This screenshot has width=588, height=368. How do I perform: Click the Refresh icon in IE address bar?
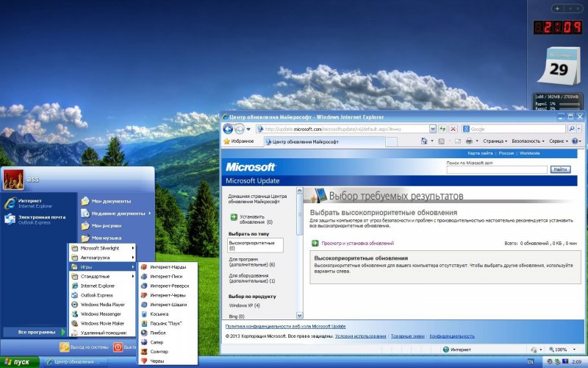click(x=442, y=129)
